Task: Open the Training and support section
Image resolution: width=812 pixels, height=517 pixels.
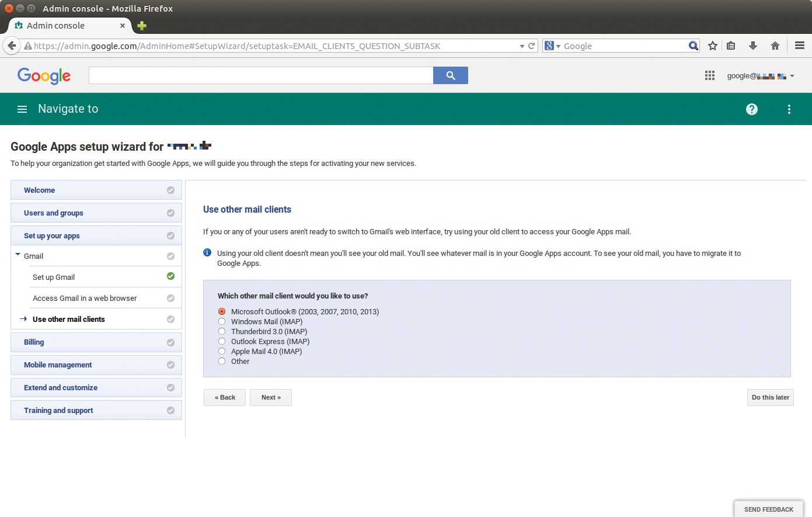Action: point(96,410)
